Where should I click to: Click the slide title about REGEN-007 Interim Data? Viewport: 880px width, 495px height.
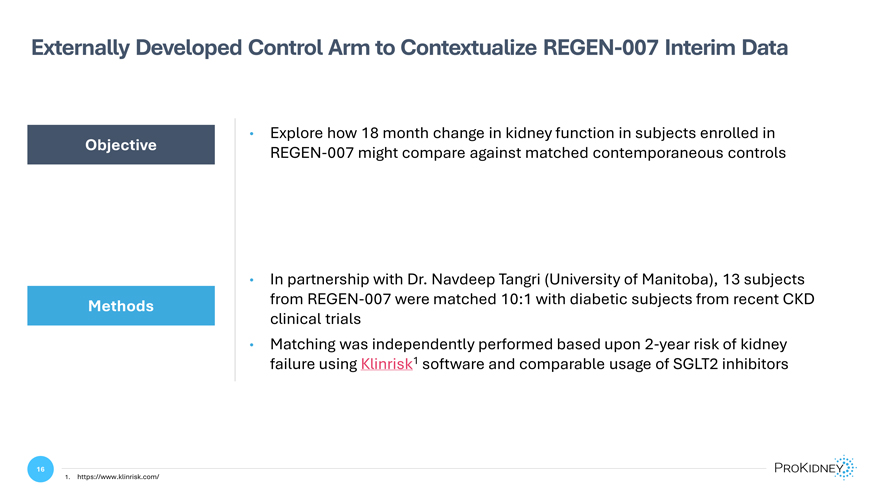point(409,48)
